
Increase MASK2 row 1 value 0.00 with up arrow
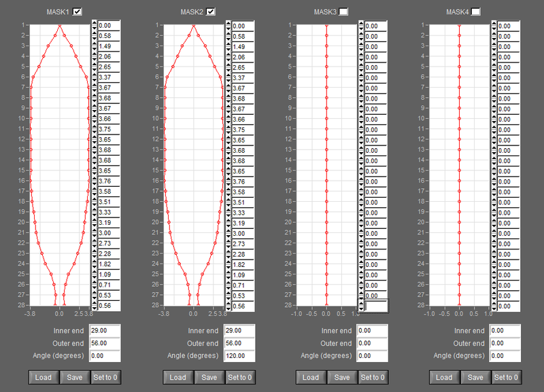(228, 24)
